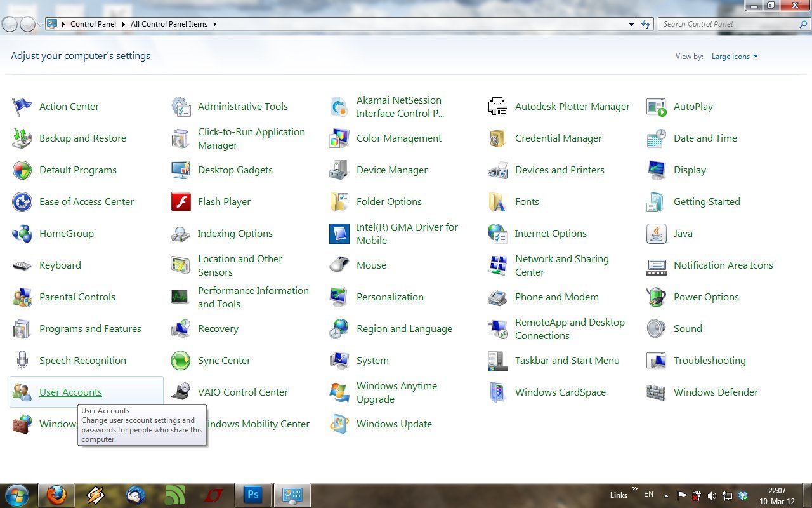This screenshot has height=508, width=812.
Task: Show hidden system tray icons
Action: (x=666, y=495)
